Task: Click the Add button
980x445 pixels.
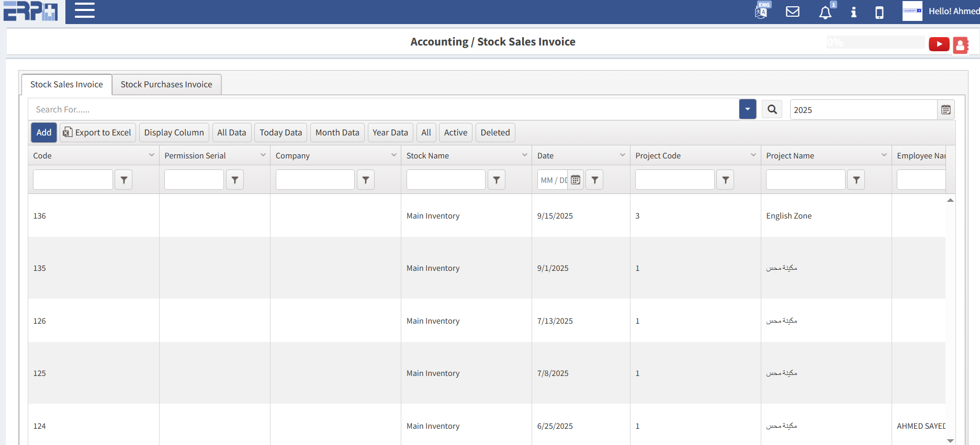Action: point(44,133)
